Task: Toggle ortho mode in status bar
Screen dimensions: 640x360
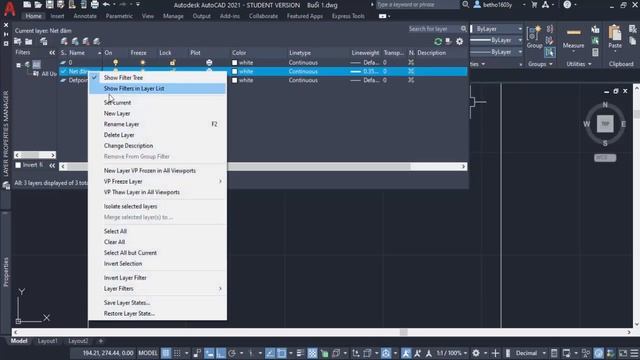Action: point(221,353)
